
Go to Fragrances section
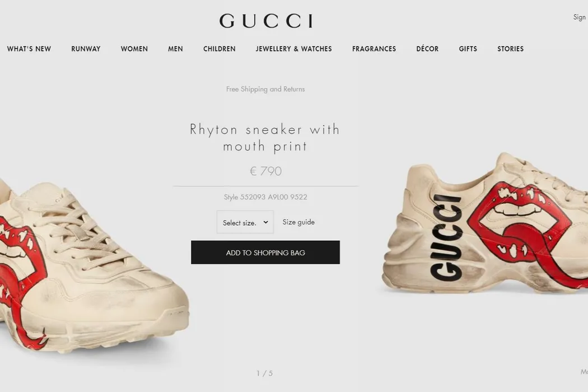(x=374, y=49)
